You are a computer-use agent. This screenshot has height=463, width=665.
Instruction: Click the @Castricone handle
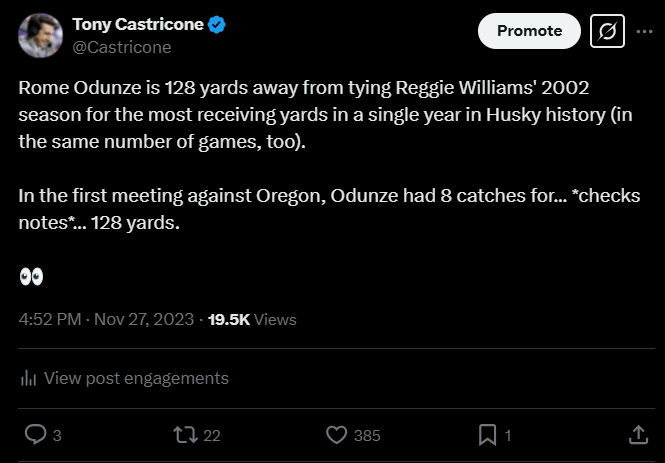tap(122, 47)
